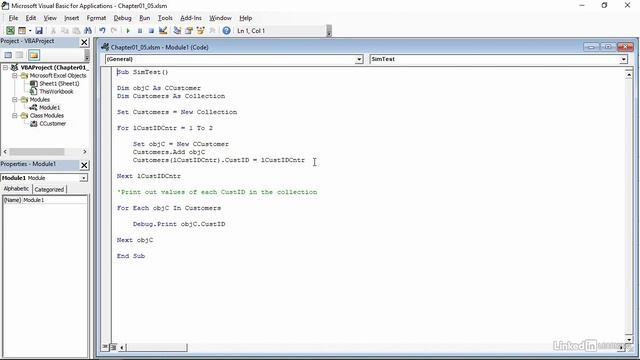Click View Object icon in Project panel
The image size is (640, 360).
pyautogui.click(x=20, y=55)
